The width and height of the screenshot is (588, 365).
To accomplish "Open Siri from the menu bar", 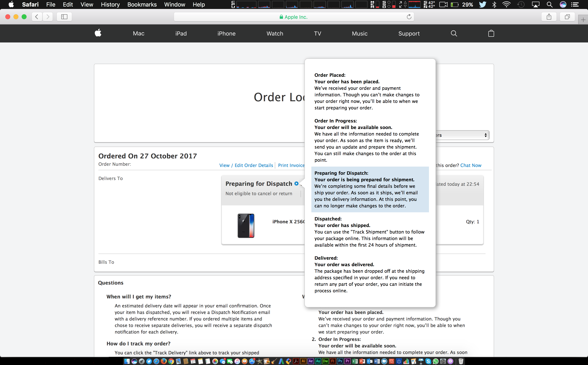I will click(563, 4).
